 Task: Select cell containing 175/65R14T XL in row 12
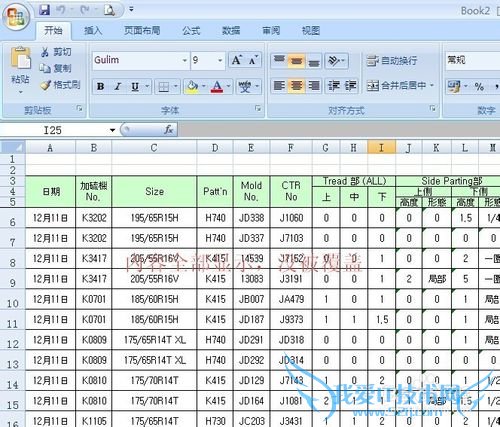tap(154, 340)
